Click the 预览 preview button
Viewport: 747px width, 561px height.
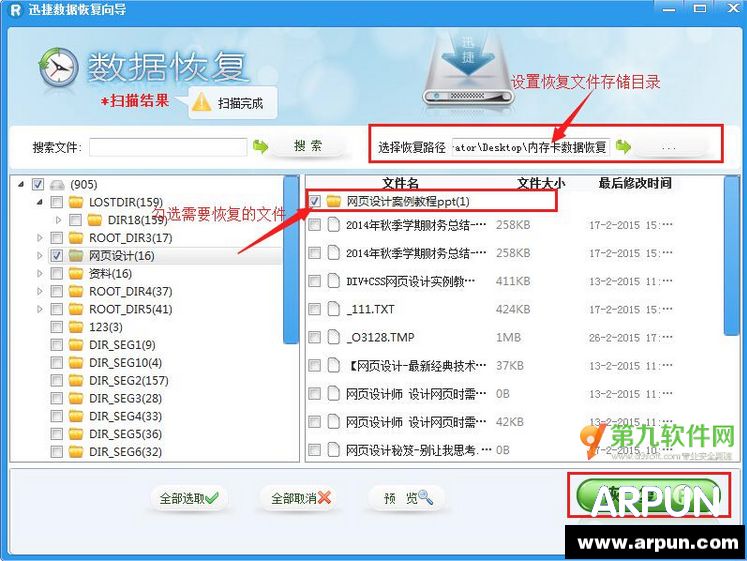click(408, 499)
